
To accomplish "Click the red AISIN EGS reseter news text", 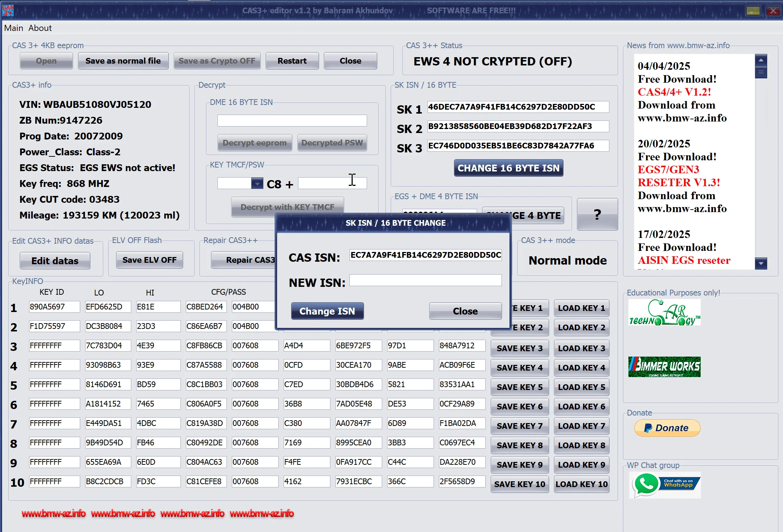I will pyautogui.click(x=684, y=260).
